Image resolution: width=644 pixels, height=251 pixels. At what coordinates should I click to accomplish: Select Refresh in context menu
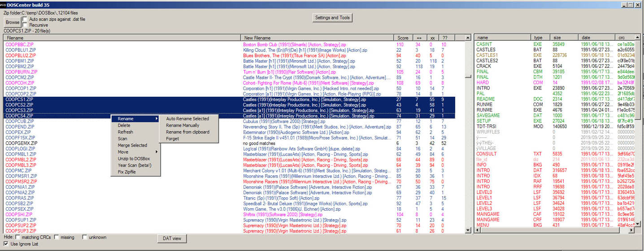[135, 132]
